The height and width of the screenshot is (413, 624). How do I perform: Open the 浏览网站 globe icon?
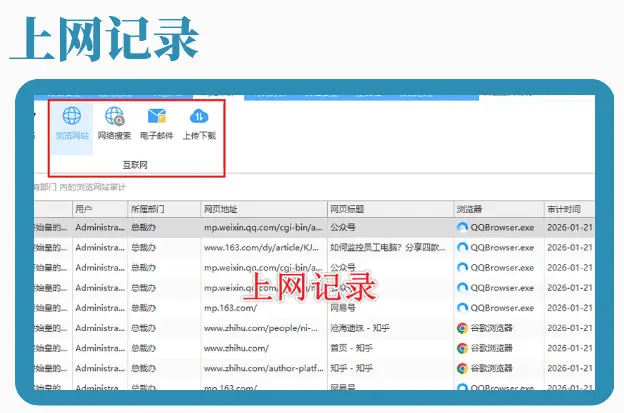click(x=72, y=116)
